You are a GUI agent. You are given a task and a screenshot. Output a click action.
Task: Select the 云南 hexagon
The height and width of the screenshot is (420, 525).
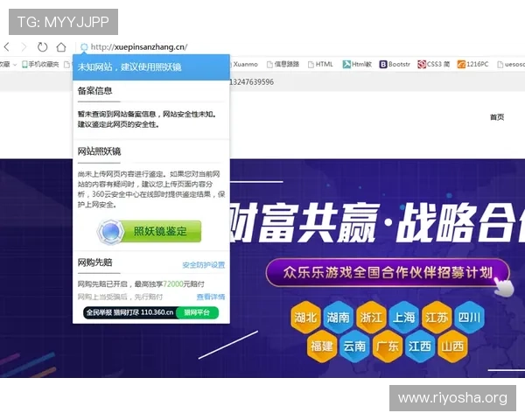click(x=354, y=346)
